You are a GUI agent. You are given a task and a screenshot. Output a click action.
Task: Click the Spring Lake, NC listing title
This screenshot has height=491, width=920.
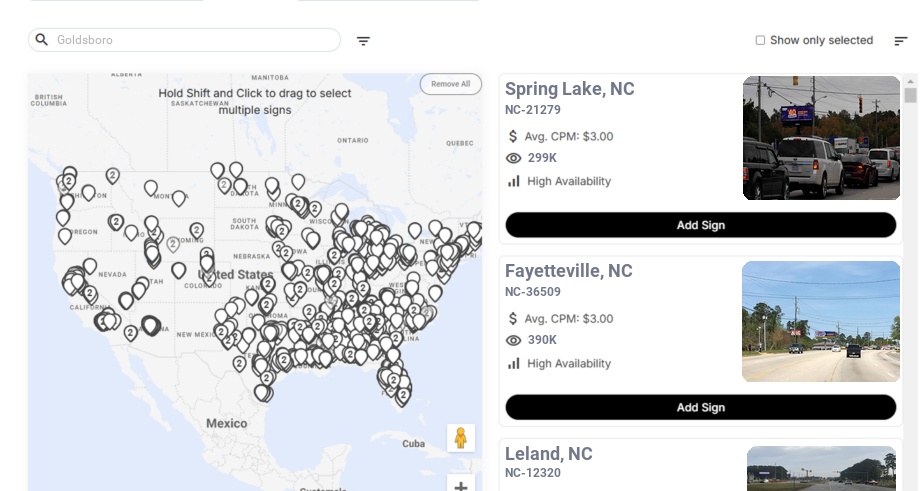569,89
